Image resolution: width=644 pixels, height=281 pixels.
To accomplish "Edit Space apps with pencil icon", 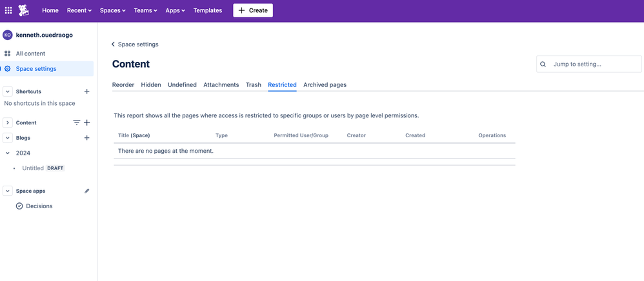I will point(86,191).
